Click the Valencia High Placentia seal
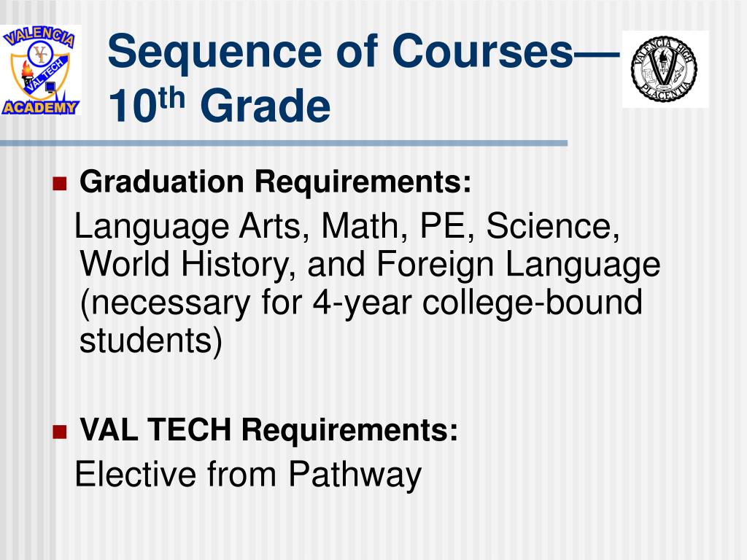 tap(665, 69)
